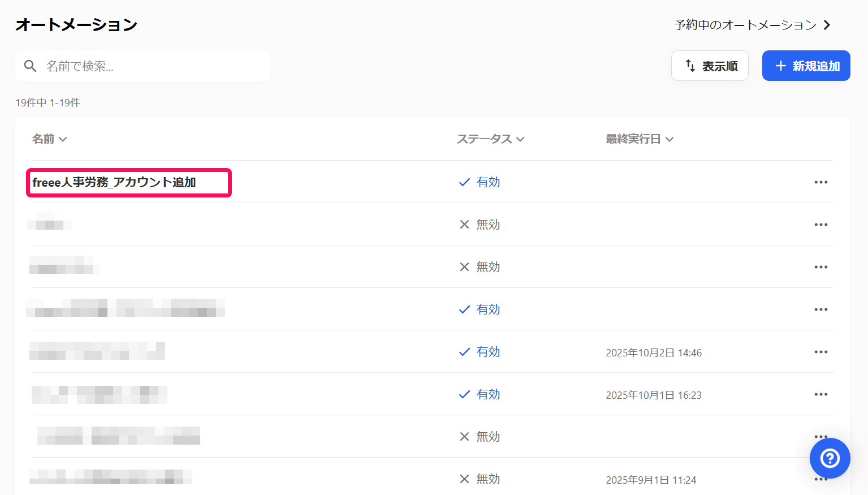Image resolution: width=868 pixels, height=495 pixels.
Task: Select the date 2025年9月1日 11:24
Action: point(651,480)
